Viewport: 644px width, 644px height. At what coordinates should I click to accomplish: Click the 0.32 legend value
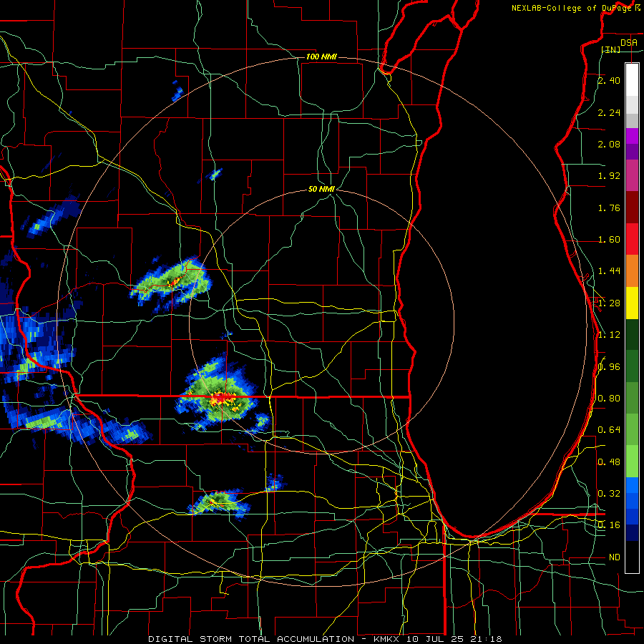[609, 494]
